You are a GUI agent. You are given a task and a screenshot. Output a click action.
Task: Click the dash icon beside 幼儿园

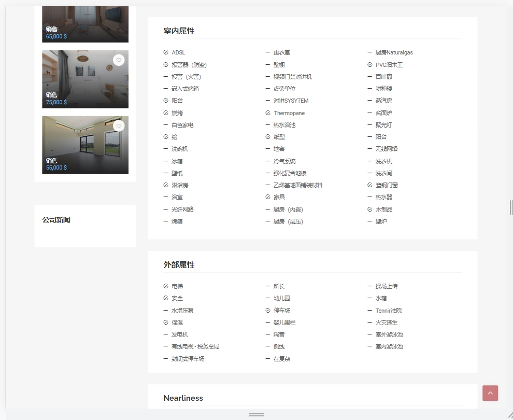[x=267, y=298]
